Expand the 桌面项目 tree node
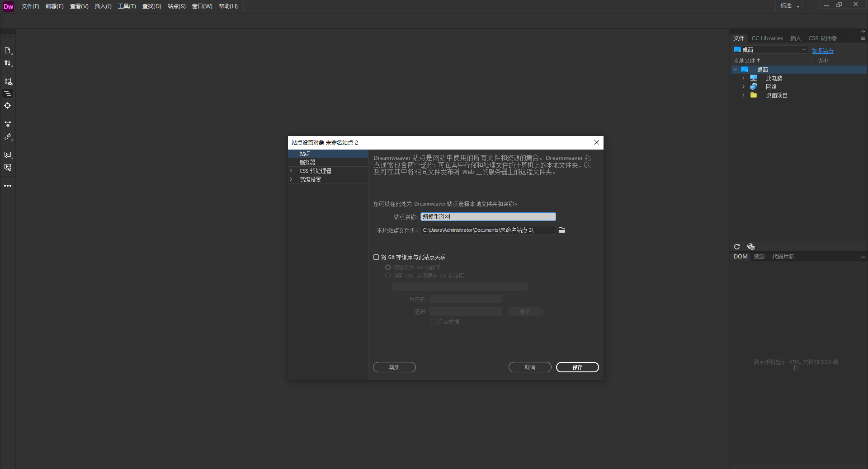This screenshot has width=868, height=469. (x=743, y=95)
